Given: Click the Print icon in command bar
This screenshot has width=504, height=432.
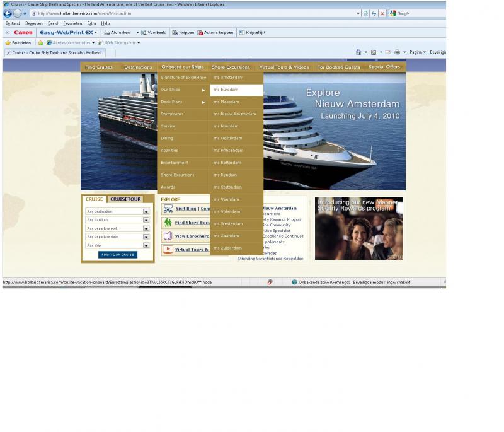Looking at the screenshot, I should (x=398, y=52).
